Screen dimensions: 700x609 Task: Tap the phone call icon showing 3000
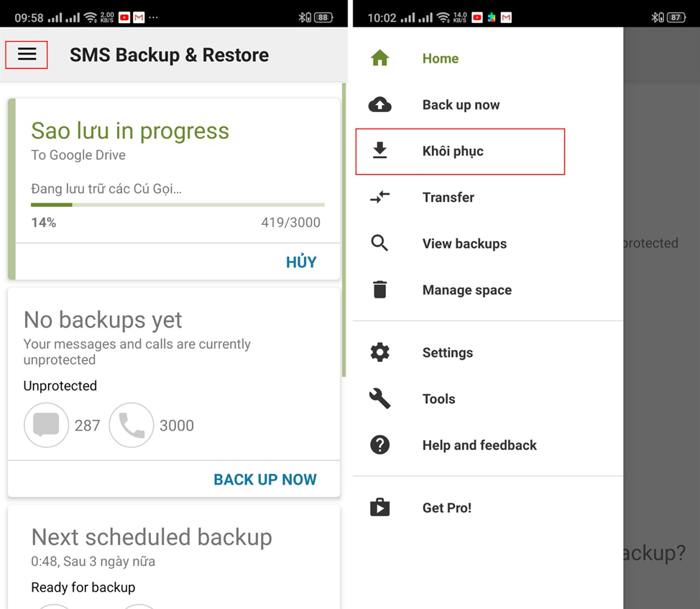point(132,425)
